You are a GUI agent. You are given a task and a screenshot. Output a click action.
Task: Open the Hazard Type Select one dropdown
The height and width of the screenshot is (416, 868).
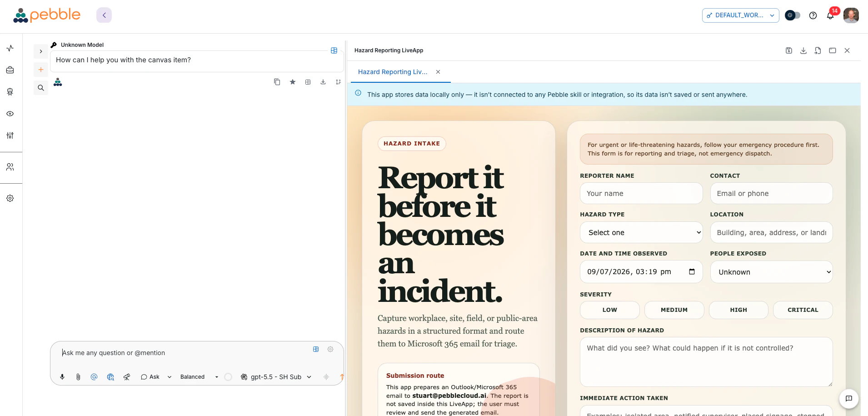tap(641, 232)
